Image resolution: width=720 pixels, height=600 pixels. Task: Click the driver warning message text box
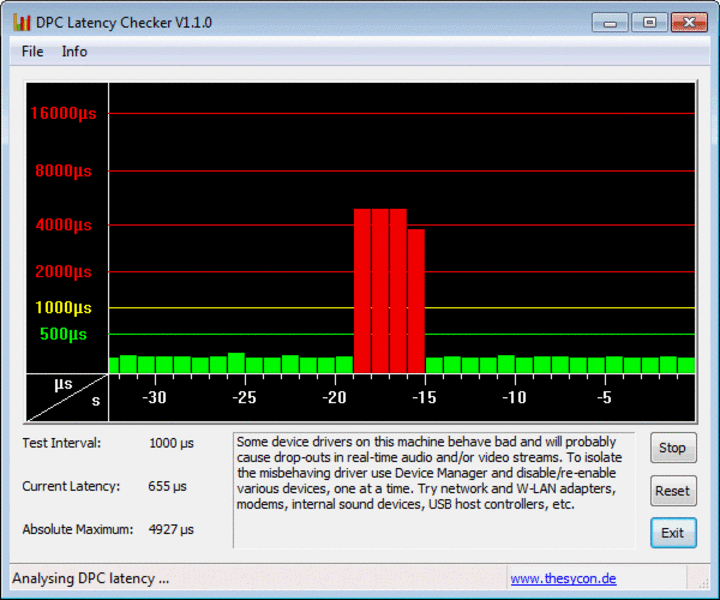(x=434, y=490)
